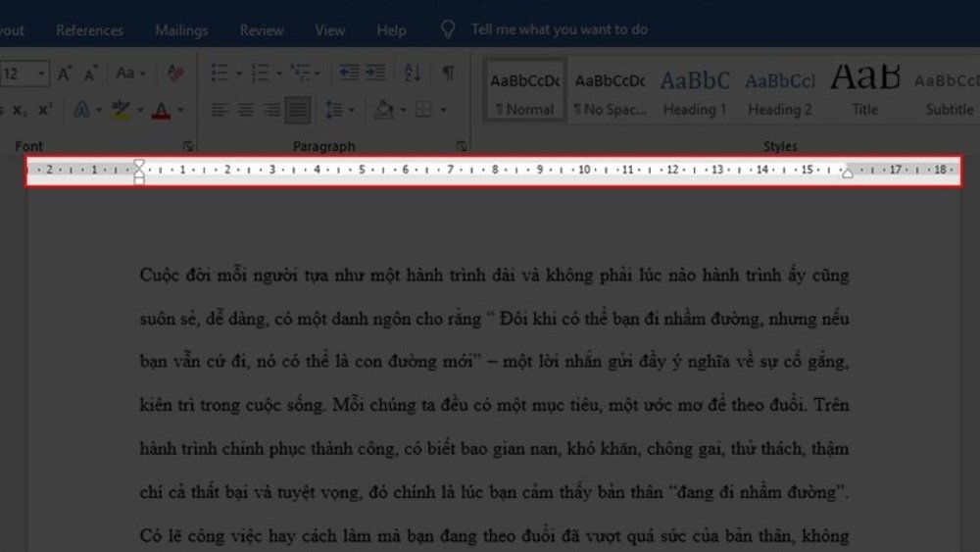The image size is (980, 552).
Task: Decrease the paragraph indent
Action: tap(349, 74)
